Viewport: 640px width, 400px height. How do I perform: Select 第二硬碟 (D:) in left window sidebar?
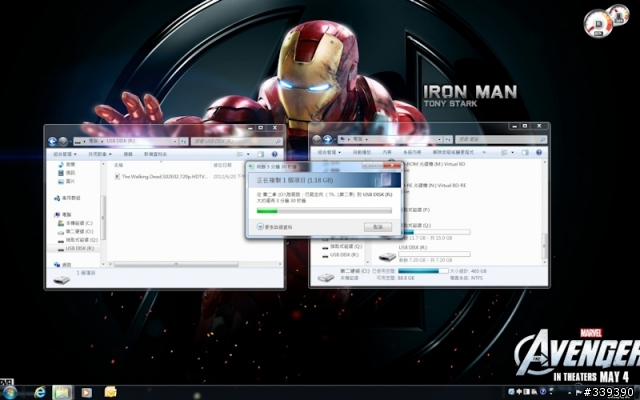tap(76, 231)
